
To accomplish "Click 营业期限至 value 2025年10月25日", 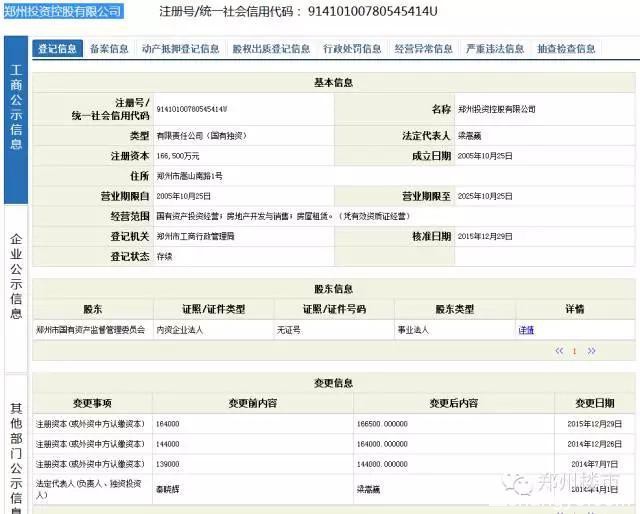I will click(485, 196).
